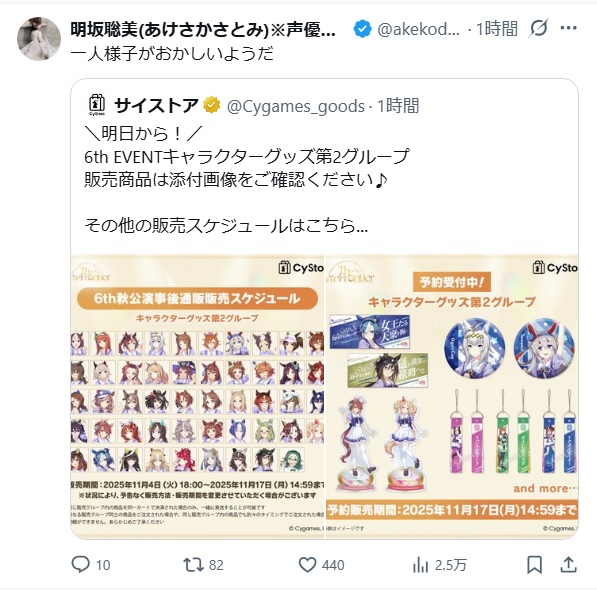Open the three-dot more menu
The height and width of the screenshot is (590, 597).
pos(569,28)
